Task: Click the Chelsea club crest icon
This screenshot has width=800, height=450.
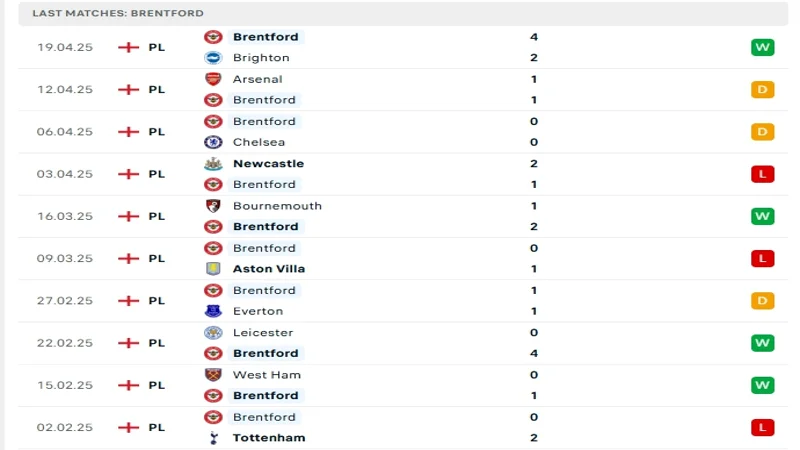Action: [213, 142]
